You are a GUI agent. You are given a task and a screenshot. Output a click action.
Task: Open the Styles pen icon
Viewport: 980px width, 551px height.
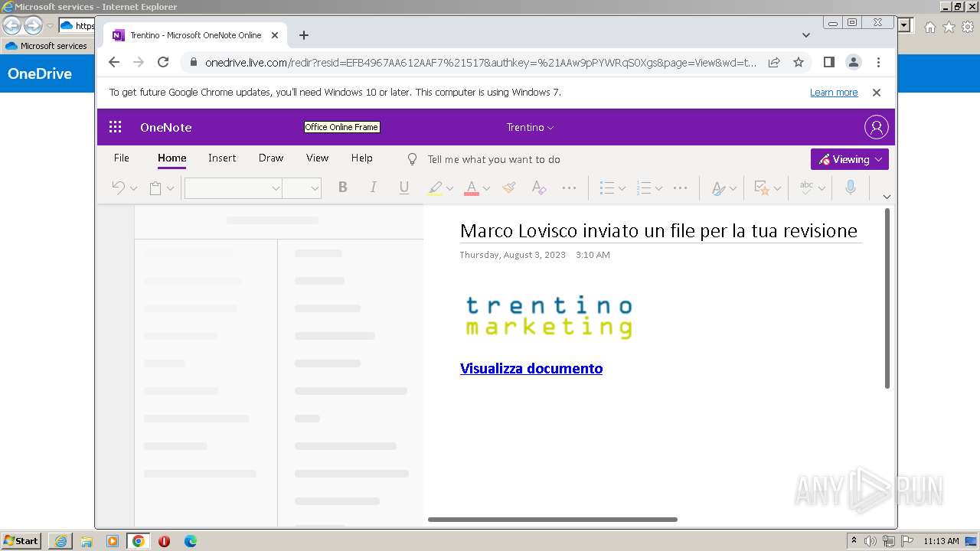(x=718, y=187)
